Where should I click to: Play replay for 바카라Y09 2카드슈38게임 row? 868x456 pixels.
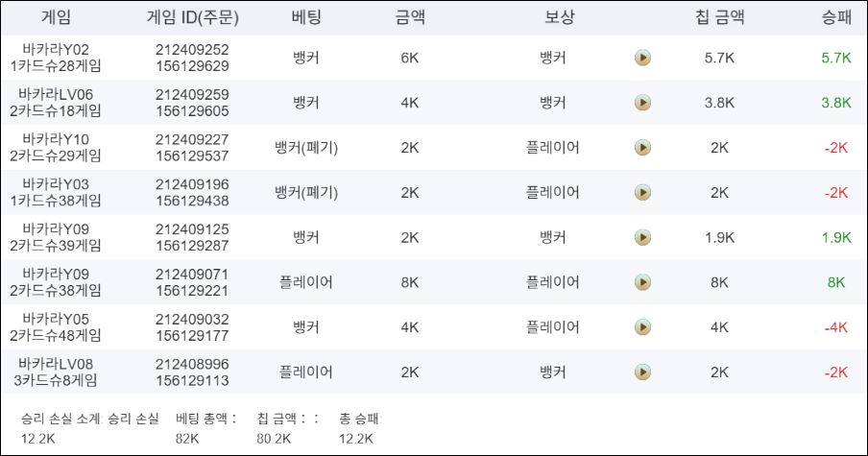[642, 282]
